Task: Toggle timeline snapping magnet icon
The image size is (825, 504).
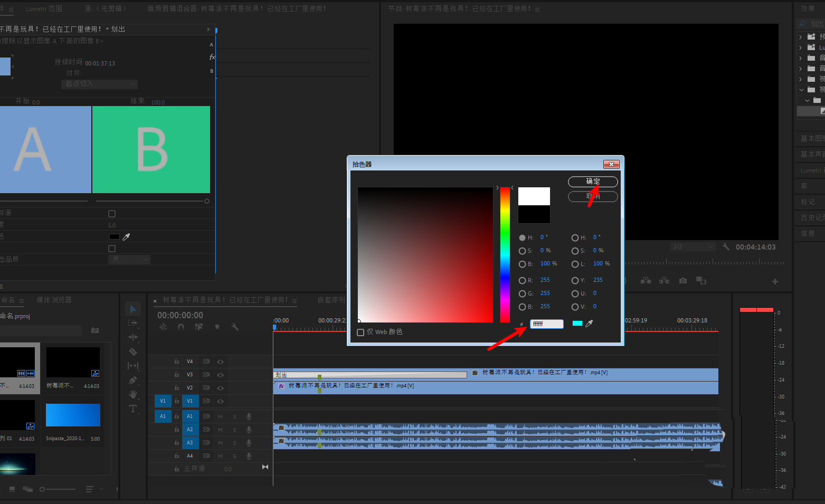Action: coord(181,327)
